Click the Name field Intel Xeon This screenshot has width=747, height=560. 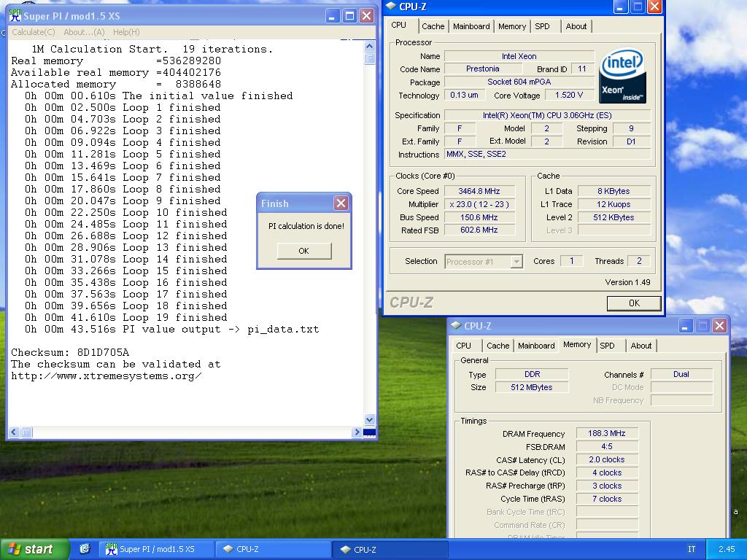[x=519, y=56]
